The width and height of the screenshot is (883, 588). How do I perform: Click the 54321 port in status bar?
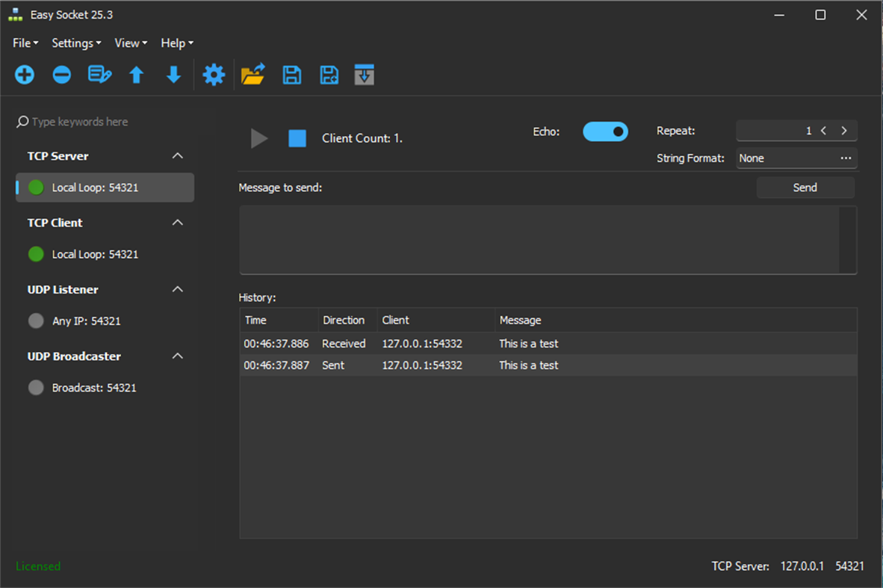coord(850,566)
